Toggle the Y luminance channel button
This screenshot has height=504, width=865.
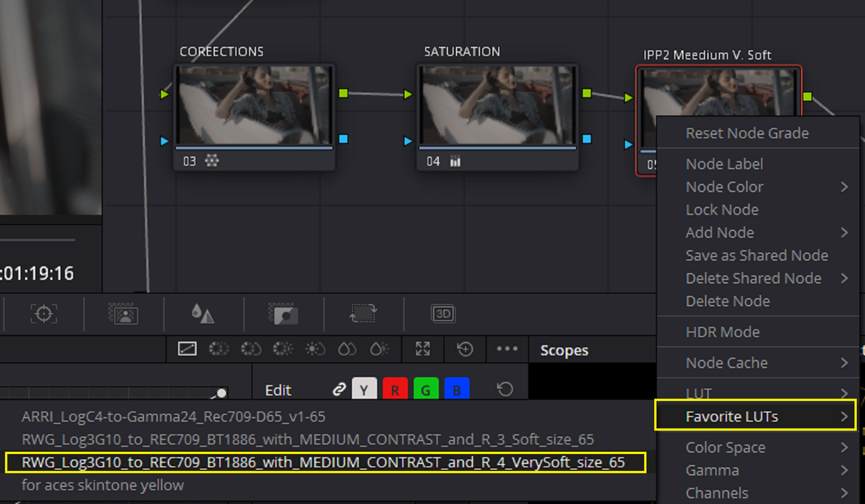click(x=364, y=389)
